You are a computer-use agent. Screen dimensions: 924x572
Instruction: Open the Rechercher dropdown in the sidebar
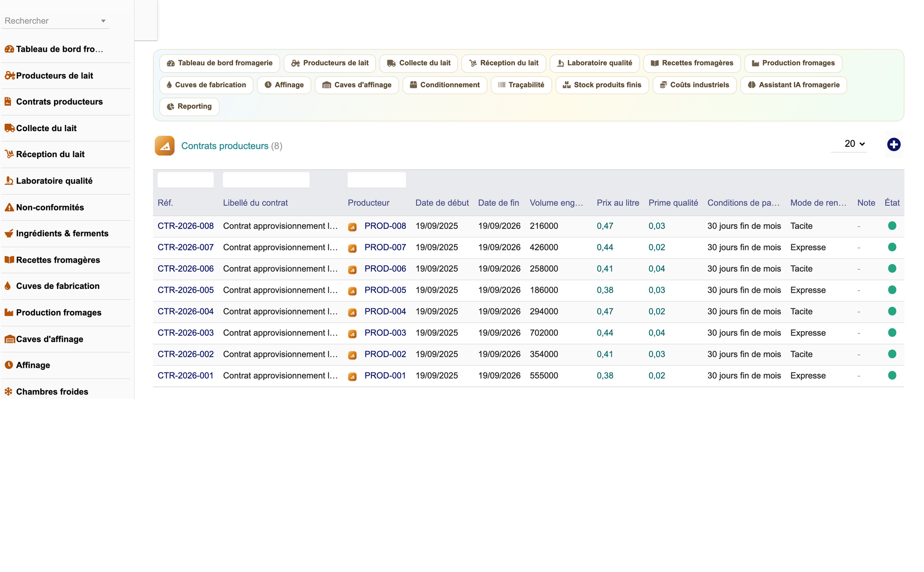pyautogui.click(x=55, y=21)
